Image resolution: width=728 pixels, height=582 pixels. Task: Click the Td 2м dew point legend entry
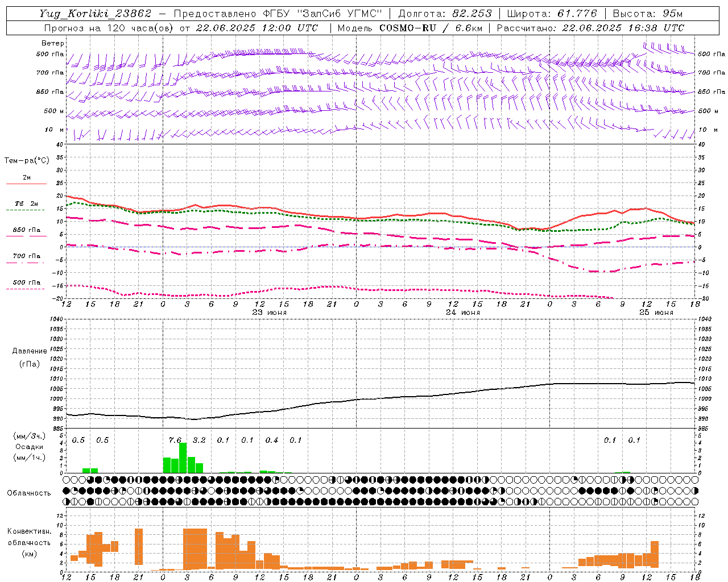click(x=27, y=203)
